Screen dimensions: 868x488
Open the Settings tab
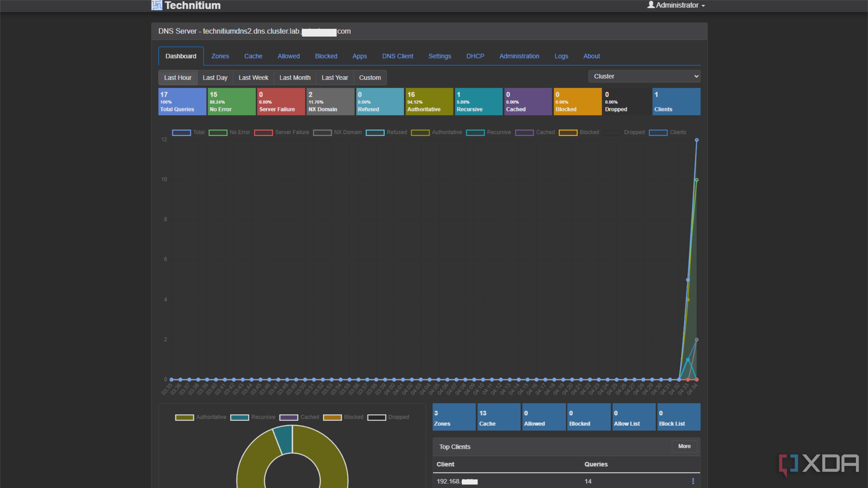click(439, 56)
